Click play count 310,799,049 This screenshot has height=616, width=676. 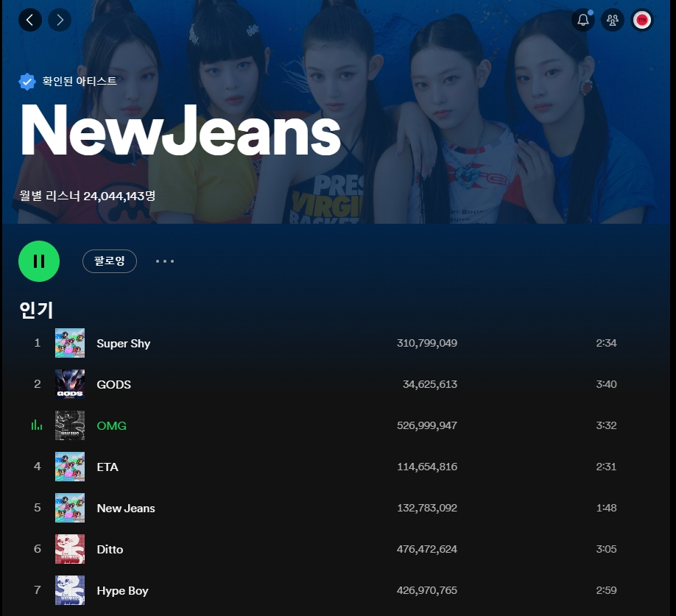tap(427, 343)
